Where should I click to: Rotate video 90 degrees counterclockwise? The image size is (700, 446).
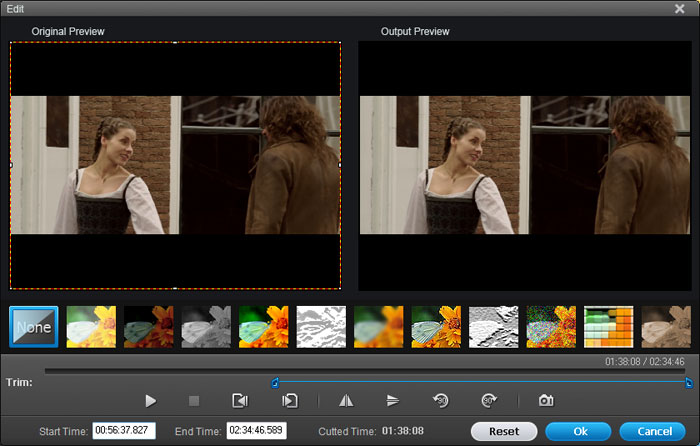441,401
